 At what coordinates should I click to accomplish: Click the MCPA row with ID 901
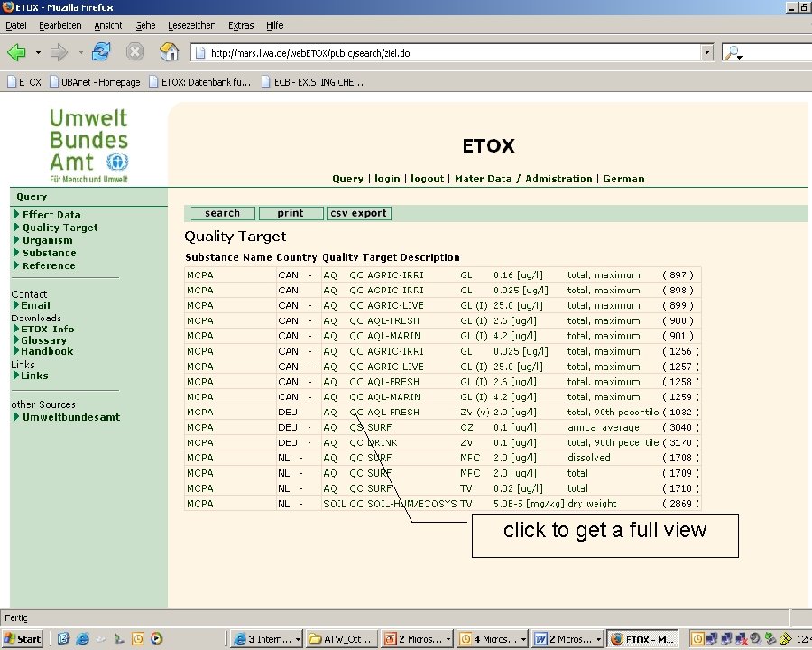(x=442, y=336)
